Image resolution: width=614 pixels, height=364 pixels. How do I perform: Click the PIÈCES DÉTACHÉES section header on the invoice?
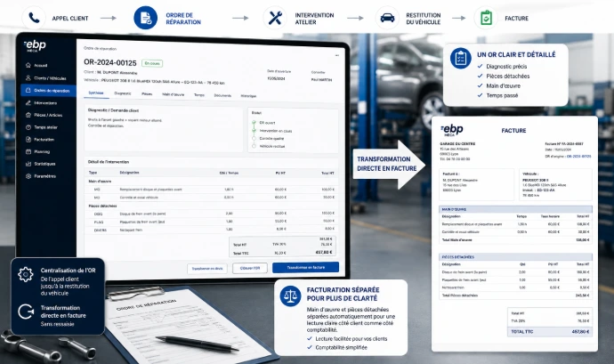[515, 257]
